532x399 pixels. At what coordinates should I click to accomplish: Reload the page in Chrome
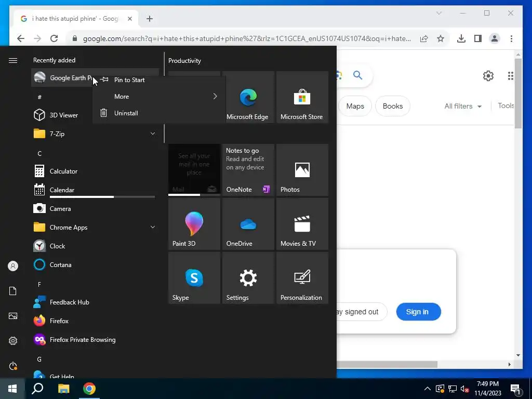(54, 38)
